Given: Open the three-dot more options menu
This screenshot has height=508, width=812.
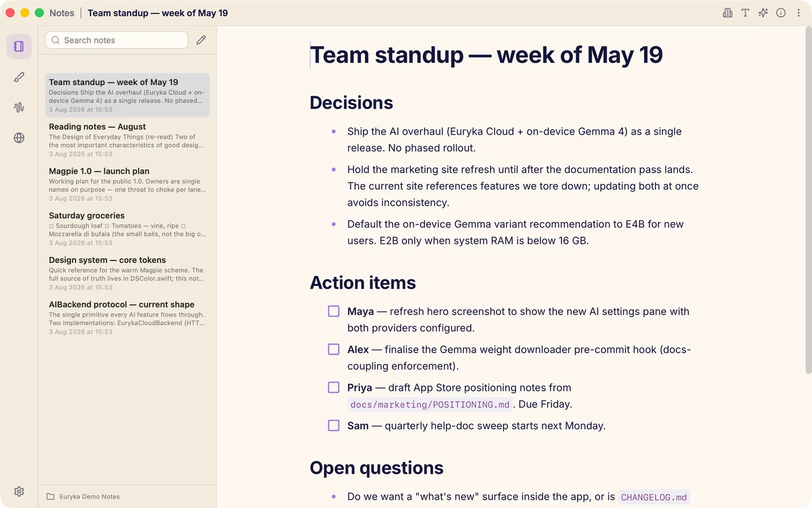Looking at the screenshot, I should pos(799,13).
